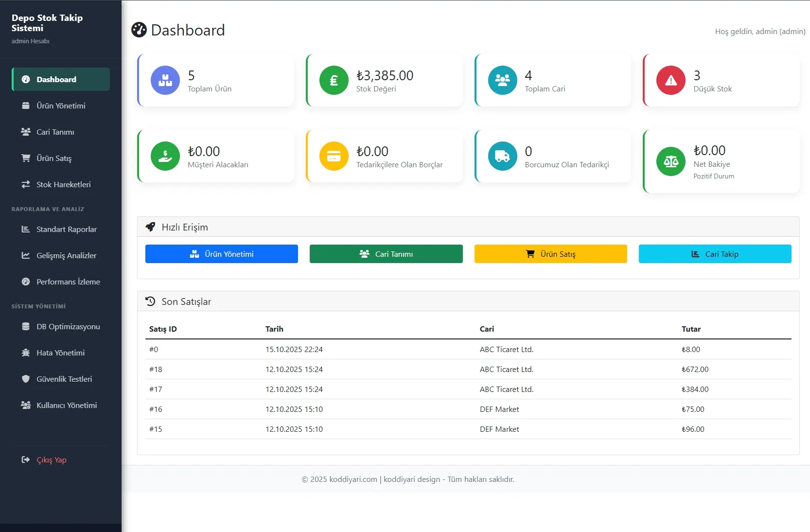810x532 pixels.
Task: Go to Stok Hareketleri in sidebar
Action: point(63,184)
